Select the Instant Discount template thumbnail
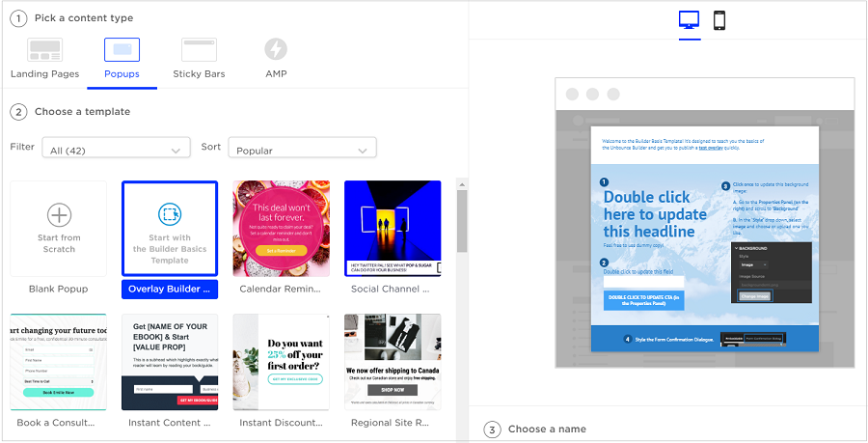The width and height of the screenshot is (868, 443). pos(282,362)
